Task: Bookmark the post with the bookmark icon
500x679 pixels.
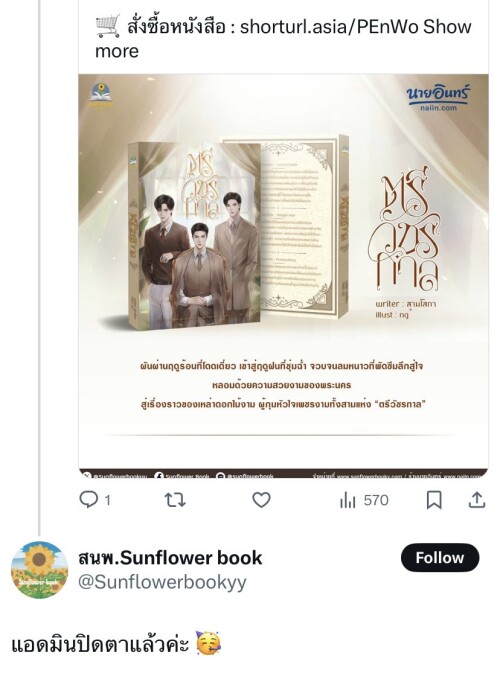Action: point(434,500)
